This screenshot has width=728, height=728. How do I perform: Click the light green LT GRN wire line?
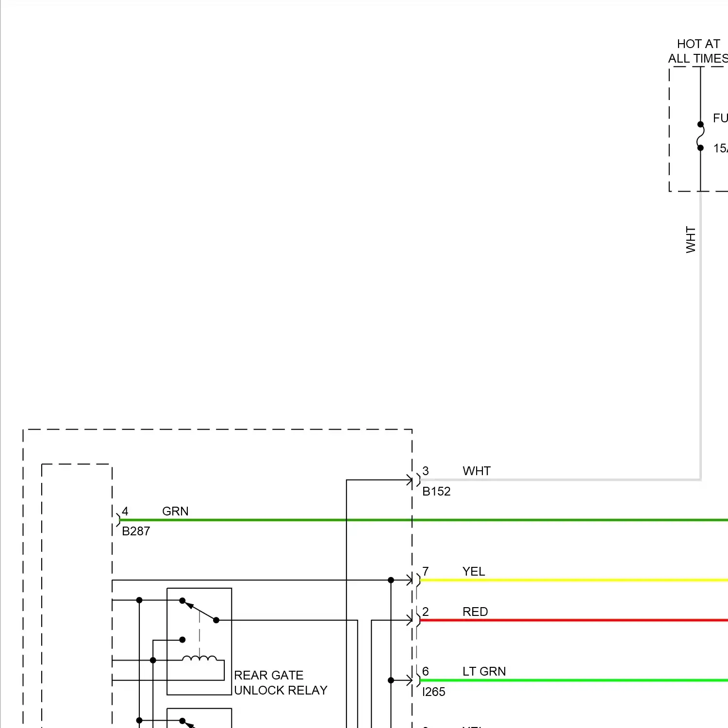pos(574,680)
